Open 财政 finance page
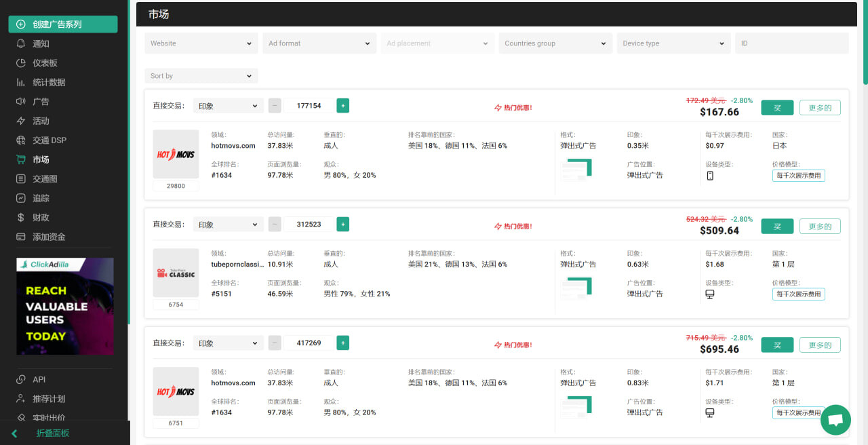The image size is (868, 445). (x=41, y=218)
